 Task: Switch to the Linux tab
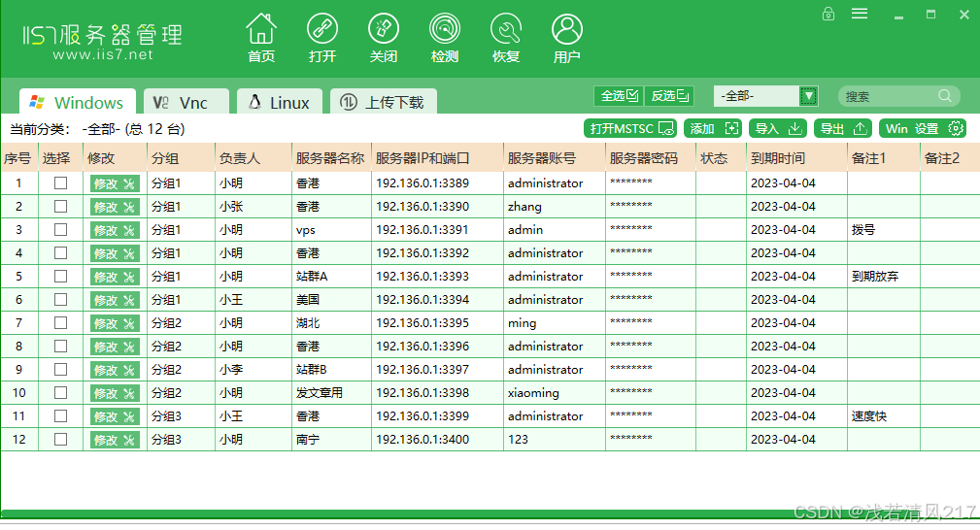[x=280, y=102]
